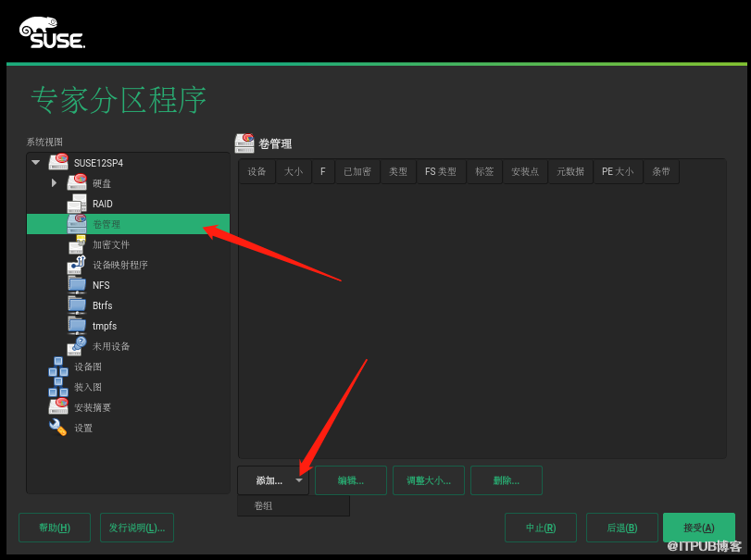
Task: Click the Btrfs folder icon
Action: click(x=77, y=305)
